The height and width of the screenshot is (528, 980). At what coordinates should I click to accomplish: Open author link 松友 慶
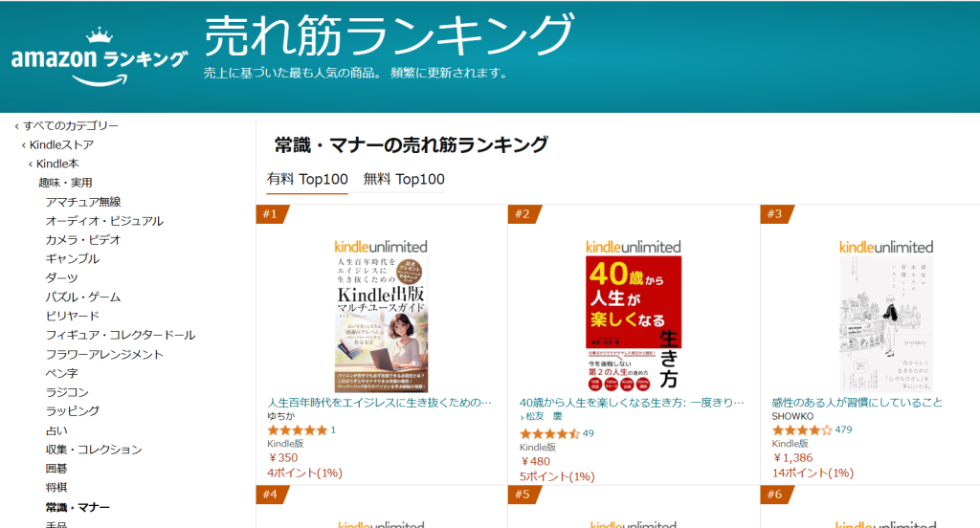point(549,417)
